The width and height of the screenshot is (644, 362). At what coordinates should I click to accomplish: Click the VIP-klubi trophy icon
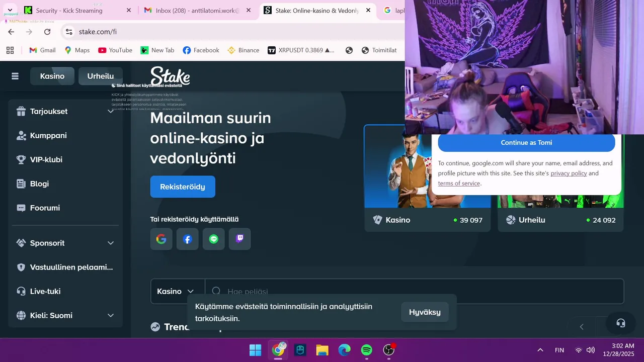click(21, 159)
